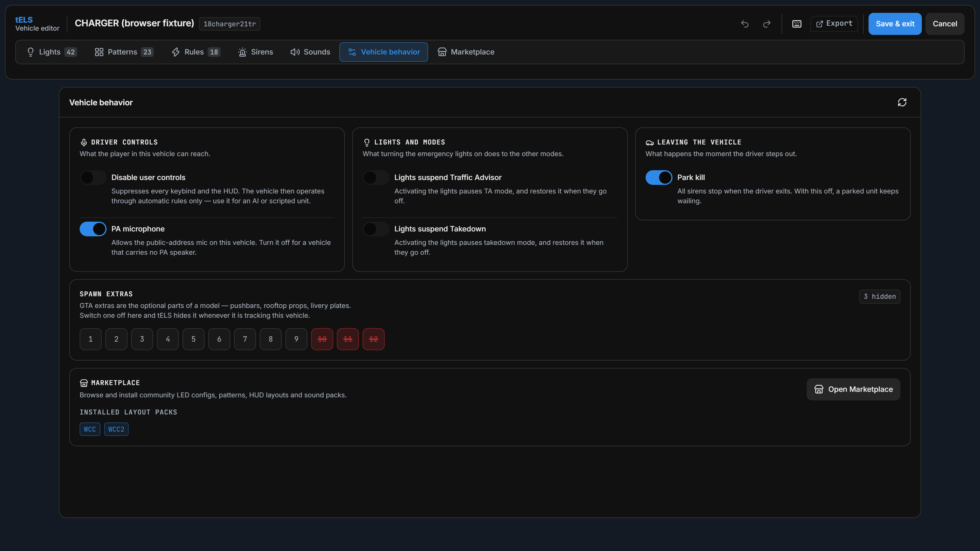Screen dimensions: 980x551
Task: Hide spawn extra 5
Action: coord(193,339)
